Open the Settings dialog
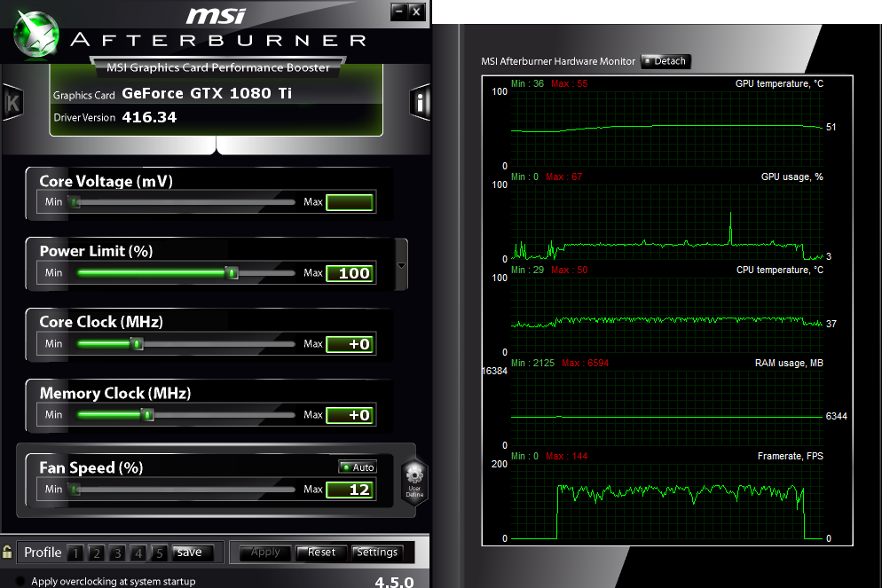This screenshot has height=588, width=882. point(377,553)
